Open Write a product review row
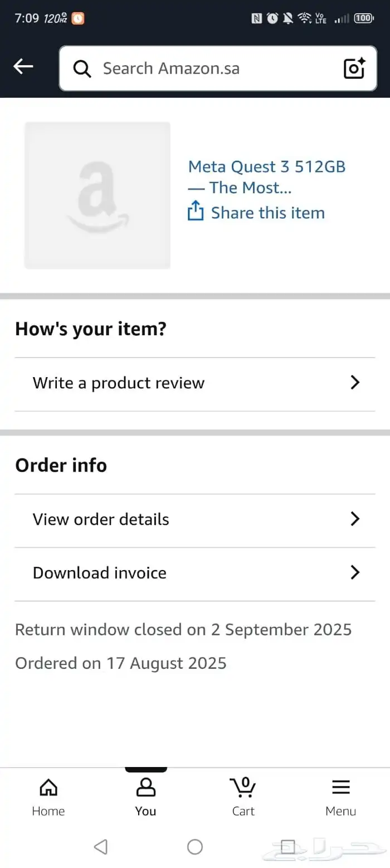 pyautogui.click(x=119, y=383)
